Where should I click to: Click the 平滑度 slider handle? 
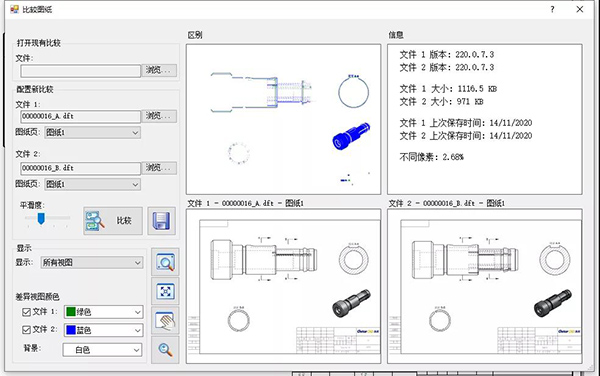point(41,218)
